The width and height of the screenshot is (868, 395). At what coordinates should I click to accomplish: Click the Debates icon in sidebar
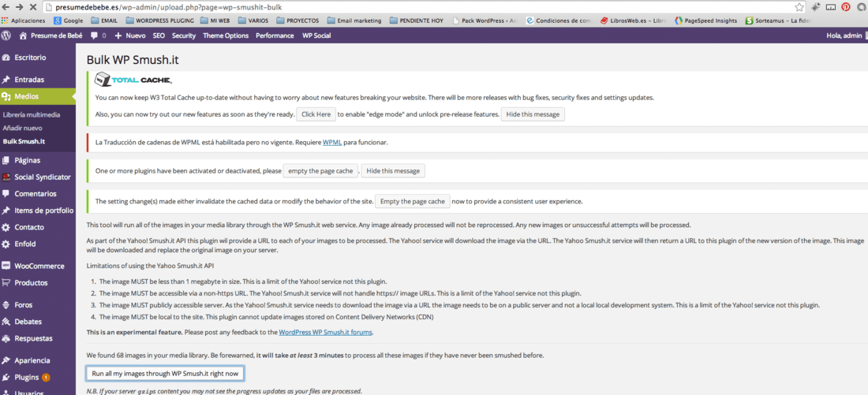click(6, 322)
